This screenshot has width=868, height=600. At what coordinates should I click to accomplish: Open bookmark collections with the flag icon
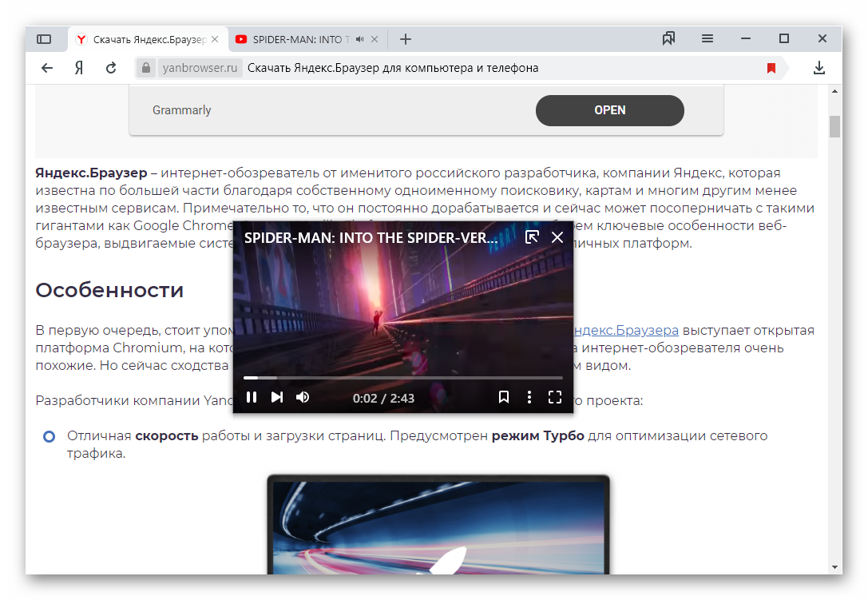tap(668, 38)
